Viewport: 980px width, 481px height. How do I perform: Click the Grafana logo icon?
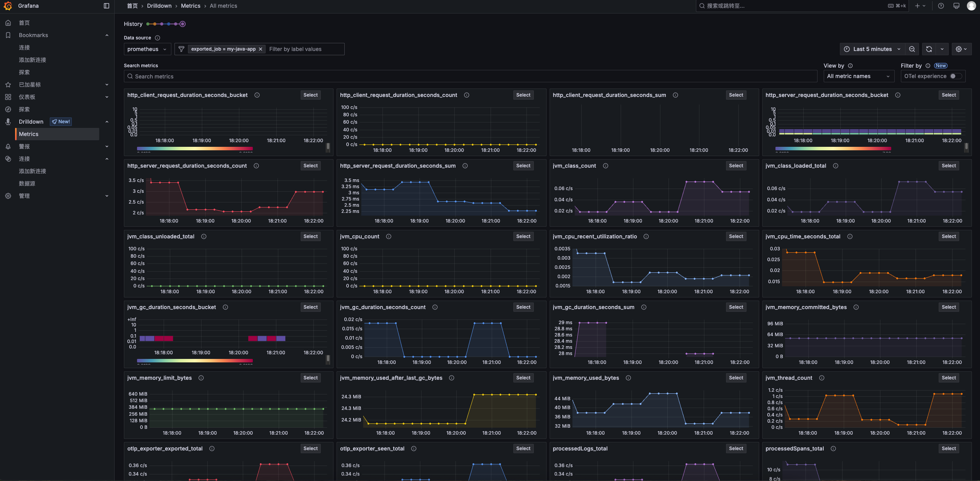click(8, 6)
